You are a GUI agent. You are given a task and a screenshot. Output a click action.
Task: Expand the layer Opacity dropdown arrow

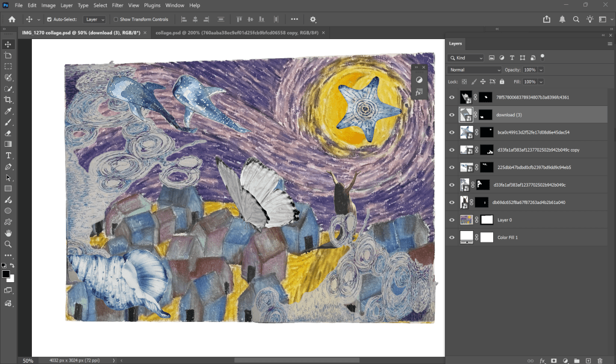541,70
